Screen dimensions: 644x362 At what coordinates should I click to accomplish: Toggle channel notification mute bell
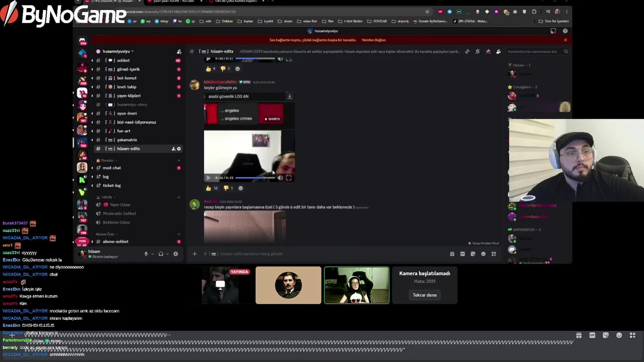tap(477, 51)
